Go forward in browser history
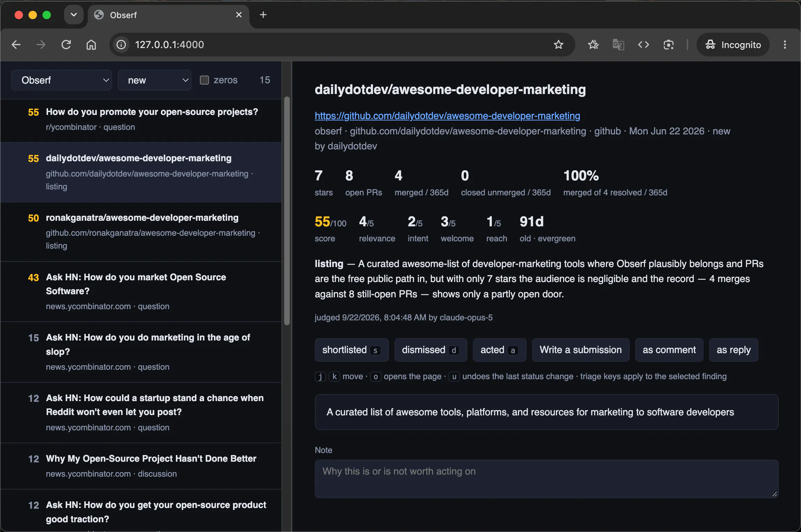 coord(41,45)
